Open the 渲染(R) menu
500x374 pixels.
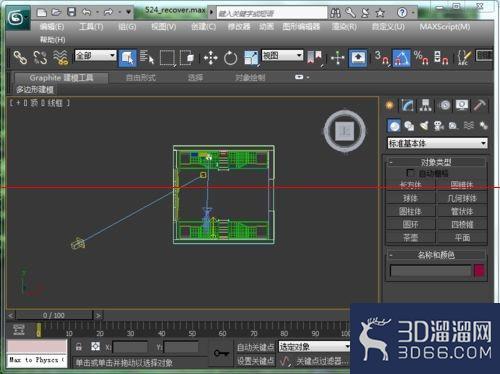coord(344,27)
